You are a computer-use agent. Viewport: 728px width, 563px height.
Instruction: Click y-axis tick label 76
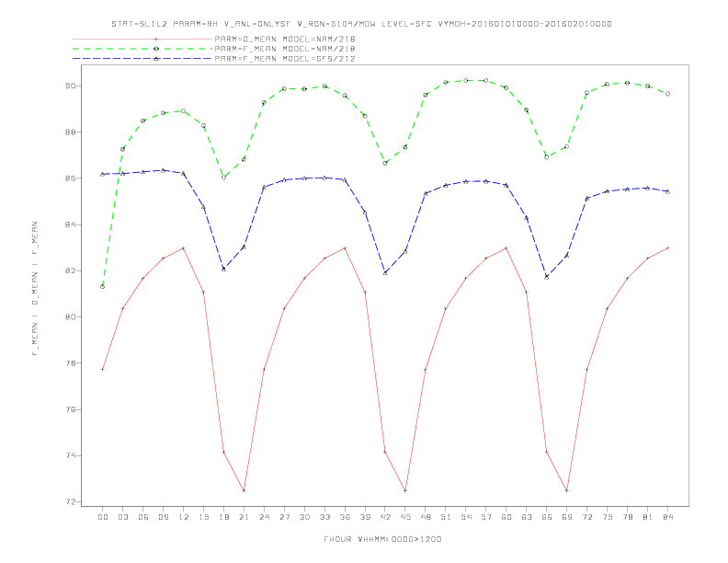[70, 409]
